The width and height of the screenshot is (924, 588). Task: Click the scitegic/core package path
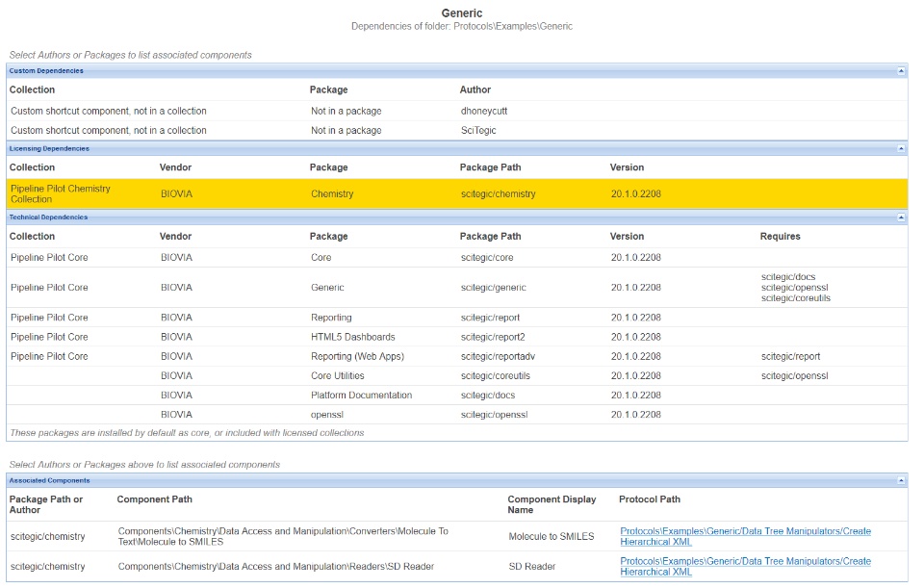[487, 258]
